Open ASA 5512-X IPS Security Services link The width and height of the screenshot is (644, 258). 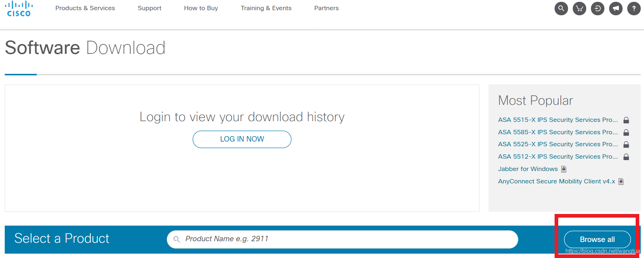point(558,156)
